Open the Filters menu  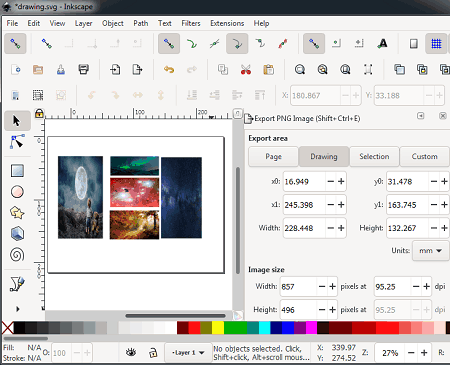(x=191, y=23)
